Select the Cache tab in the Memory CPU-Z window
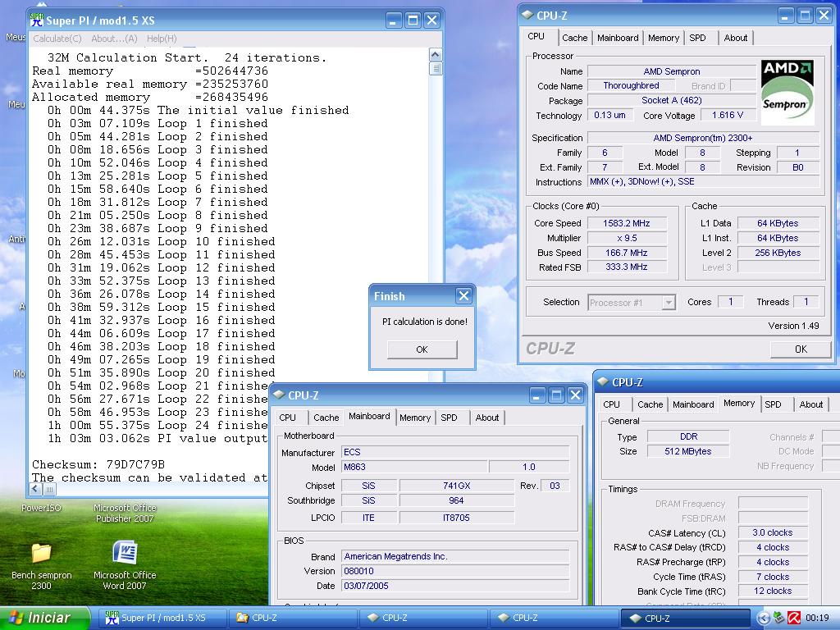 tap(651, 404)
